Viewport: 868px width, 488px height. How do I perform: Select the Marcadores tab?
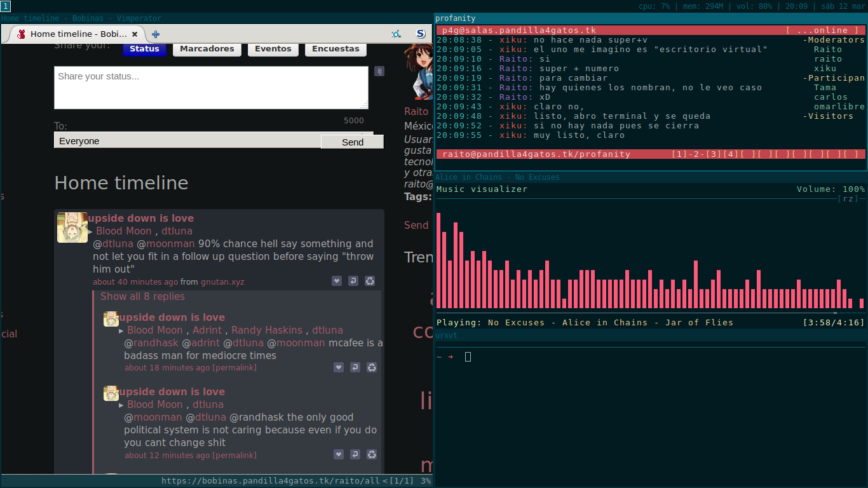[x=207, y=49]
